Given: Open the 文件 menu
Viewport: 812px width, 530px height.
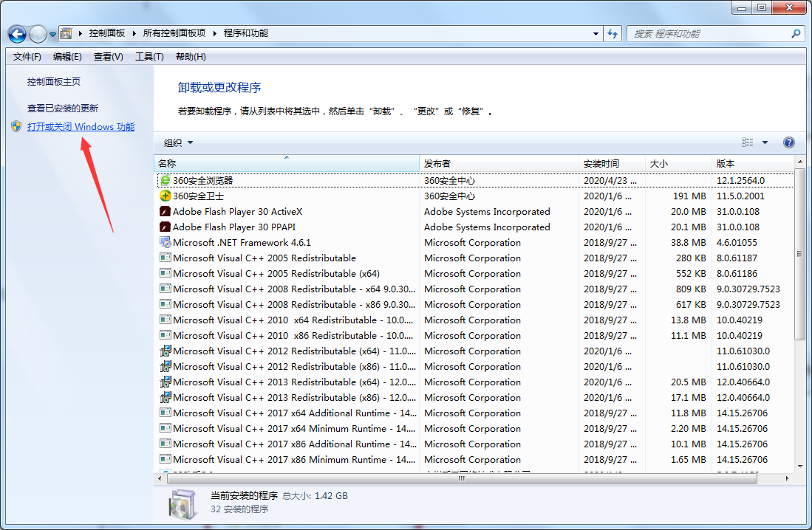Looking at the screenshot, I should coord(27,56).
